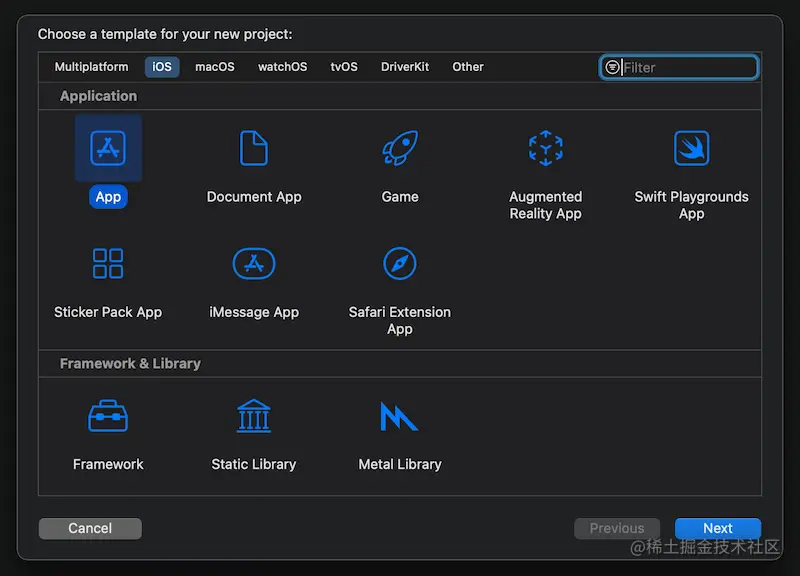Switch to the Other tab
The width and height of the screenshot is (800, 576).
pos(468,67)
